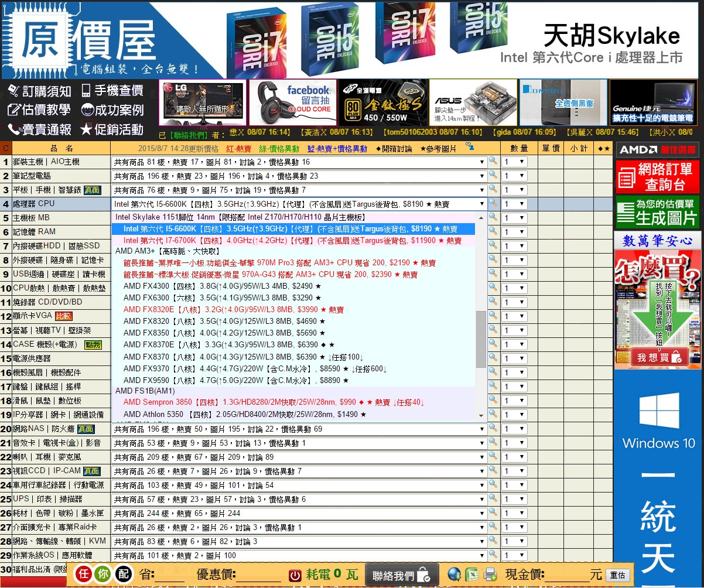
Task: Open the 全漢 金鈦極 power supply banner
Action: click(x=383, y=102)
